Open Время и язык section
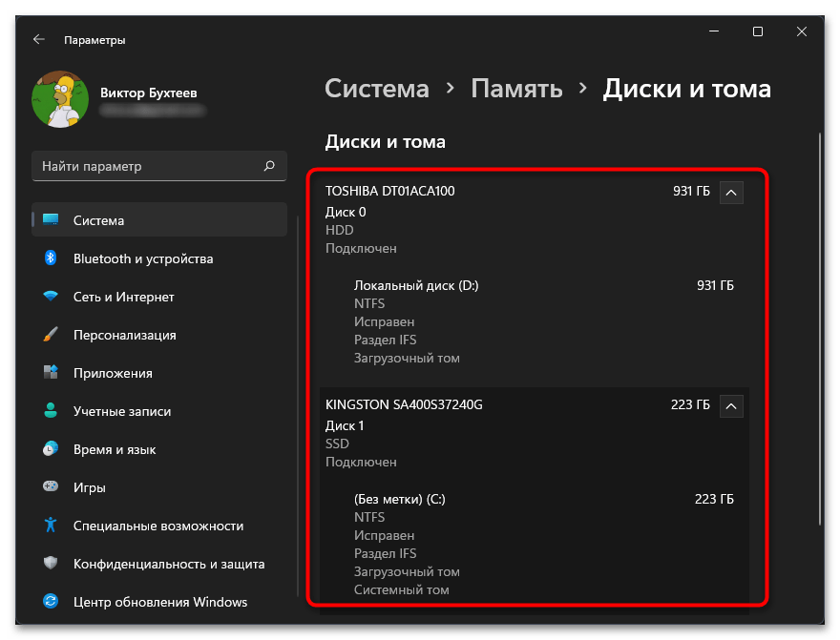This screenshot has width=840, height=640. click(x=115, y=449)
